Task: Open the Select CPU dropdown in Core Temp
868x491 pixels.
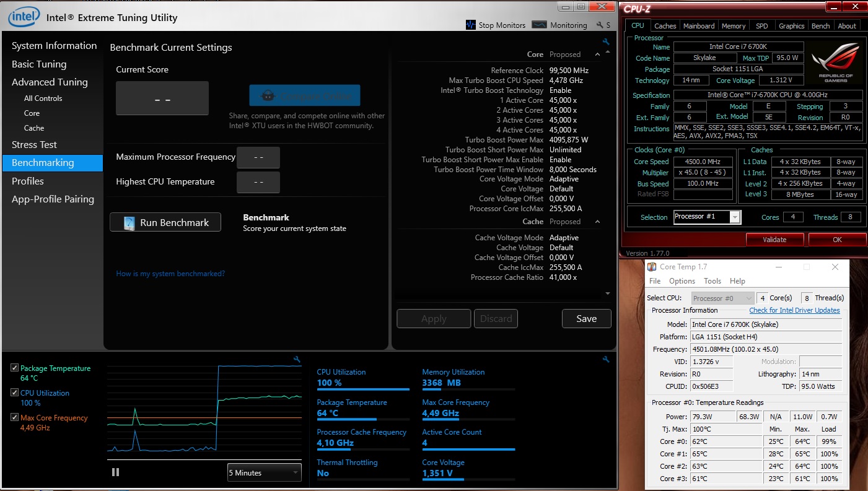Action: click(x=723, y=298)
